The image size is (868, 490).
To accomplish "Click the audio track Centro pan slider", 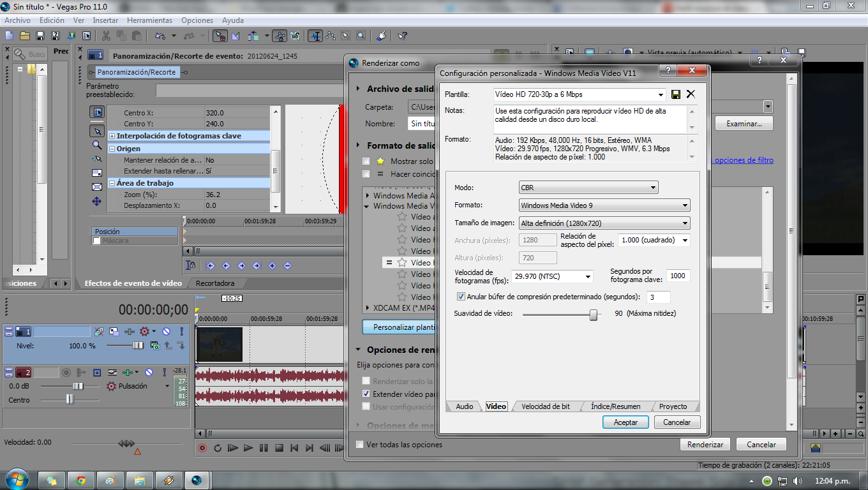I will click(70, 399).
